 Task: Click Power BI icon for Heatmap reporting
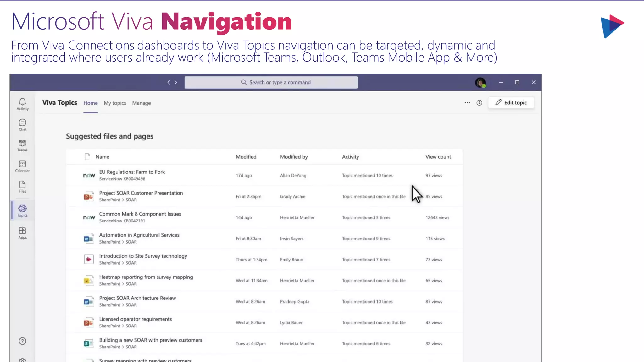coord(89,280)
